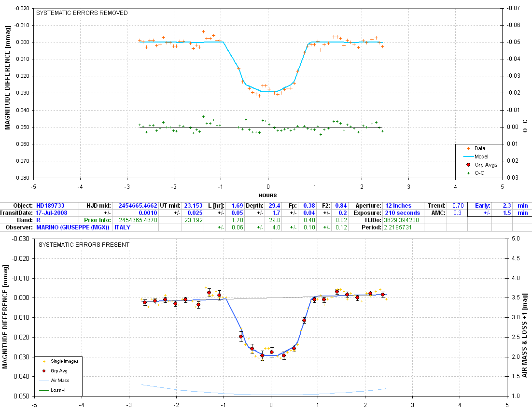
Task: Click the Fp value 0.38
Action: [x=309, y=206]
